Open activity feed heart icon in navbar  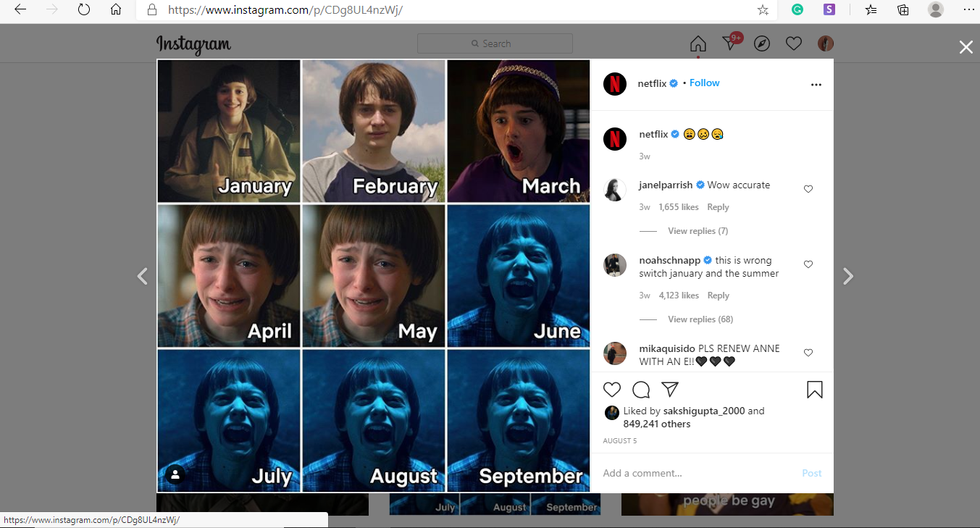(793, 43)
